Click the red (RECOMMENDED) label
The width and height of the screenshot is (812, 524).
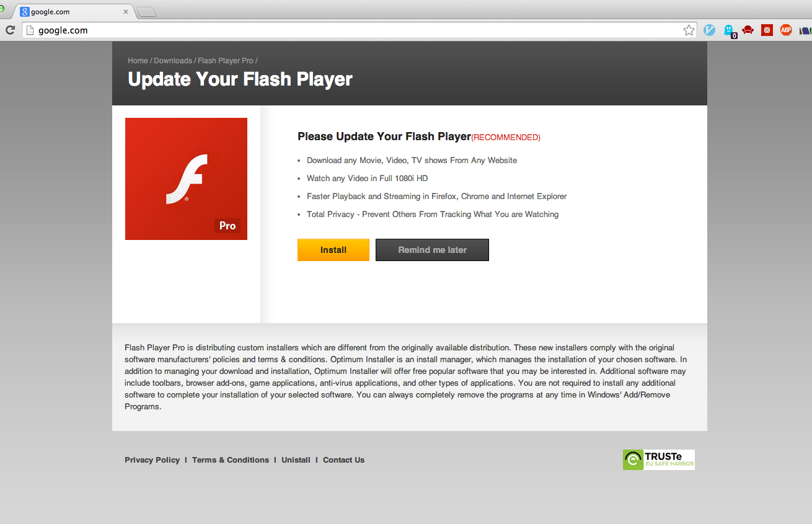tap(506, 138)
